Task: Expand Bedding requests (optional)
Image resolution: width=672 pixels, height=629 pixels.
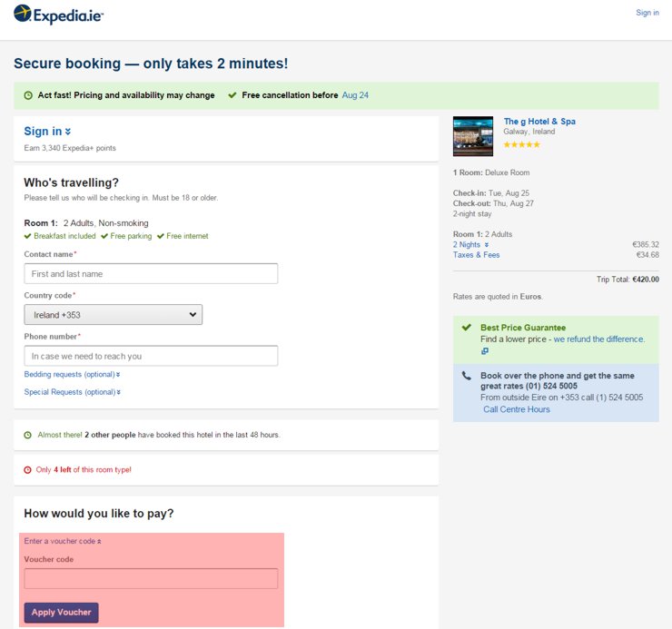Action: [x=72, y=375]
